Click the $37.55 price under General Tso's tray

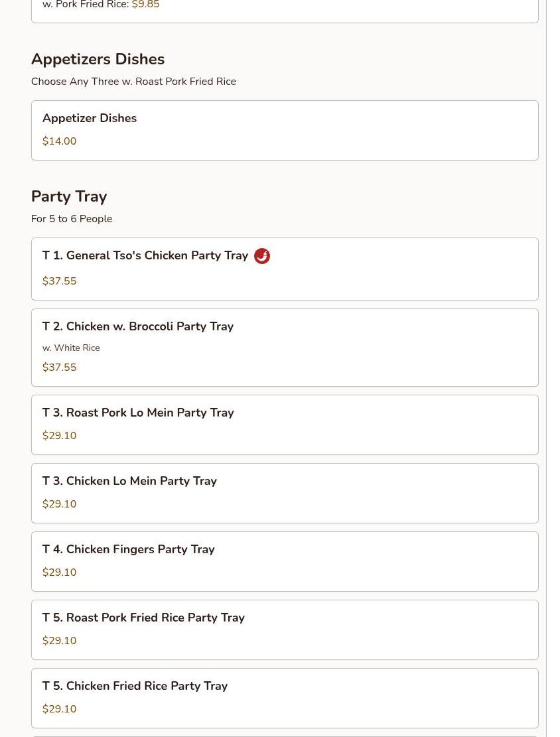click(59, 281)
